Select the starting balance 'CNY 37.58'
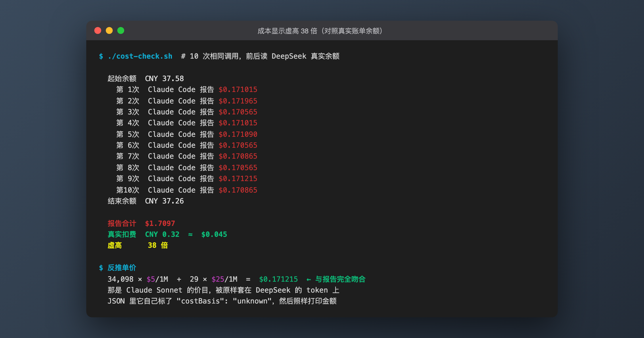 coord(164,78)
